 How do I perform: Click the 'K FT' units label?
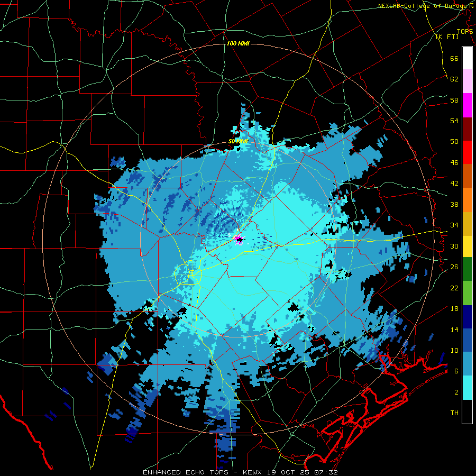[447, 36]
